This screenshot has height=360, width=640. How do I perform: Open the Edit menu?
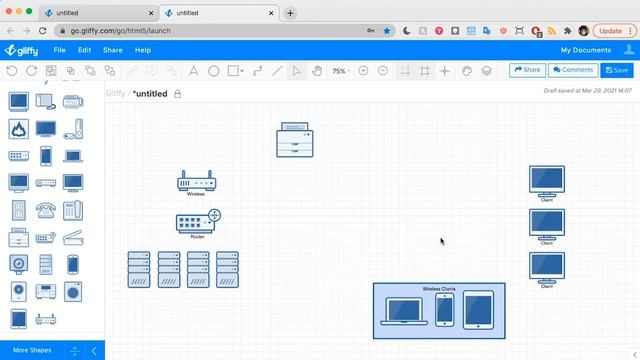[84, 50]
